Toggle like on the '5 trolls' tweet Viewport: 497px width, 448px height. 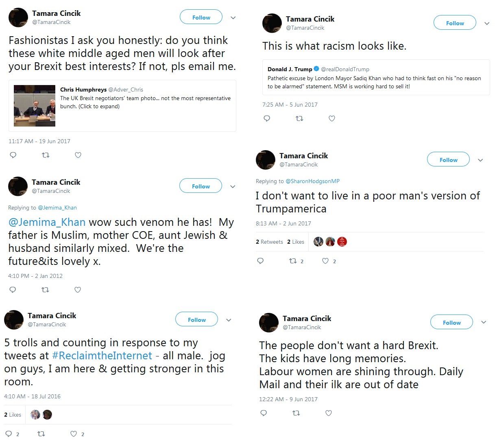[x=74, y=434]
